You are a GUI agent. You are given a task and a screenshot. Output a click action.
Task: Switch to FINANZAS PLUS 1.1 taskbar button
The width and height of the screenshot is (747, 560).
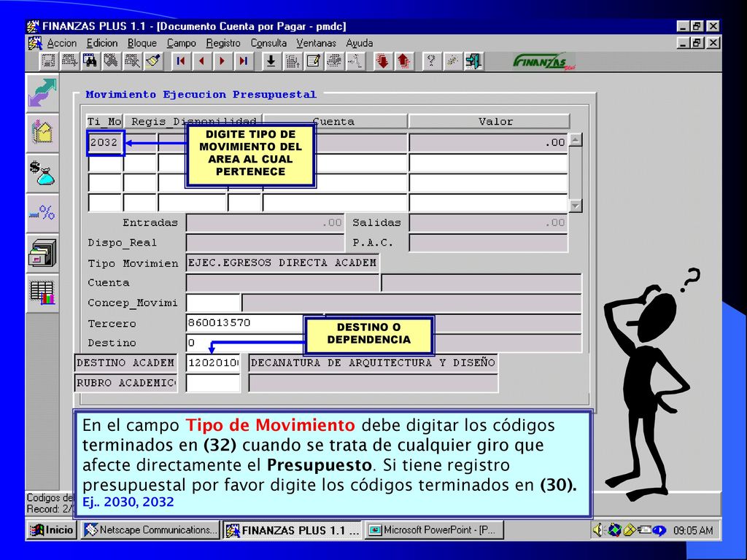pos(293,530)
